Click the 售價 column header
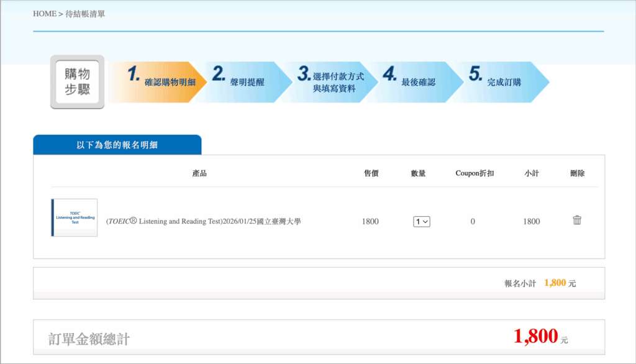 point(371,173)
